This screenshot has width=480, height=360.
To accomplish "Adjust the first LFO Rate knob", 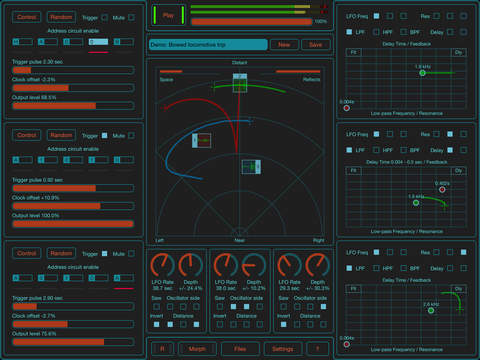I will tap(163, 265).
